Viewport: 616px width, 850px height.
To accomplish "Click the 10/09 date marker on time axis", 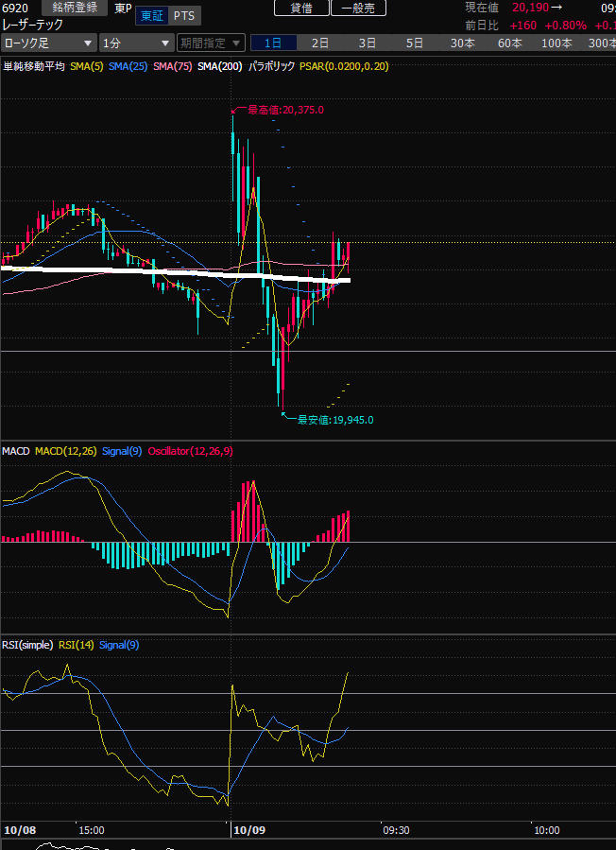I will [248, 830].
